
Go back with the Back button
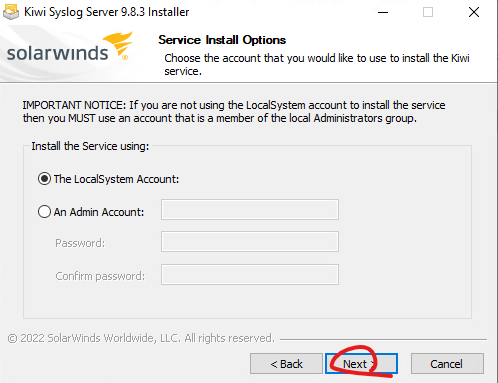click(286, 364)
